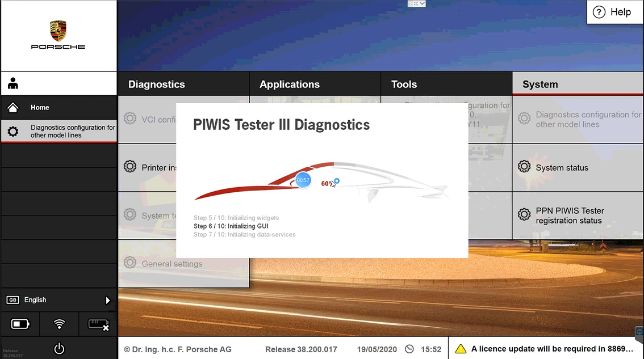644x359 pixels.
Task: Open the user profile icon
Action: 13,83
